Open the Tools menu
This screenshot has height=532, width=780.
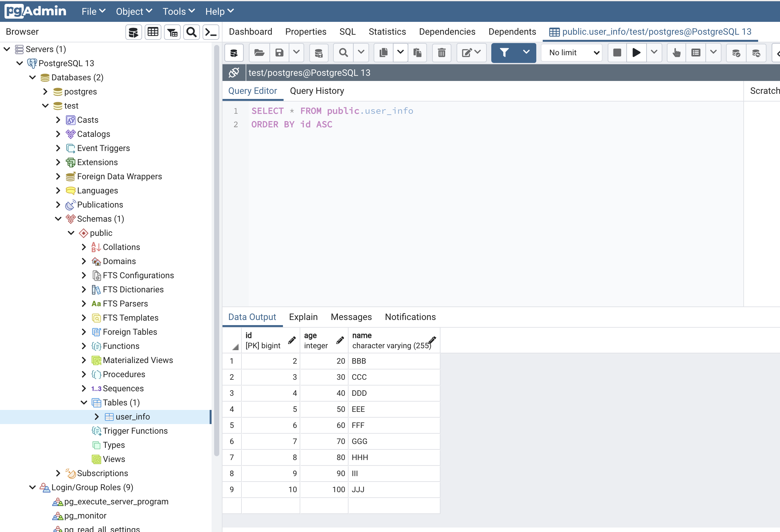pyautogui.click(x=178, y=11)
